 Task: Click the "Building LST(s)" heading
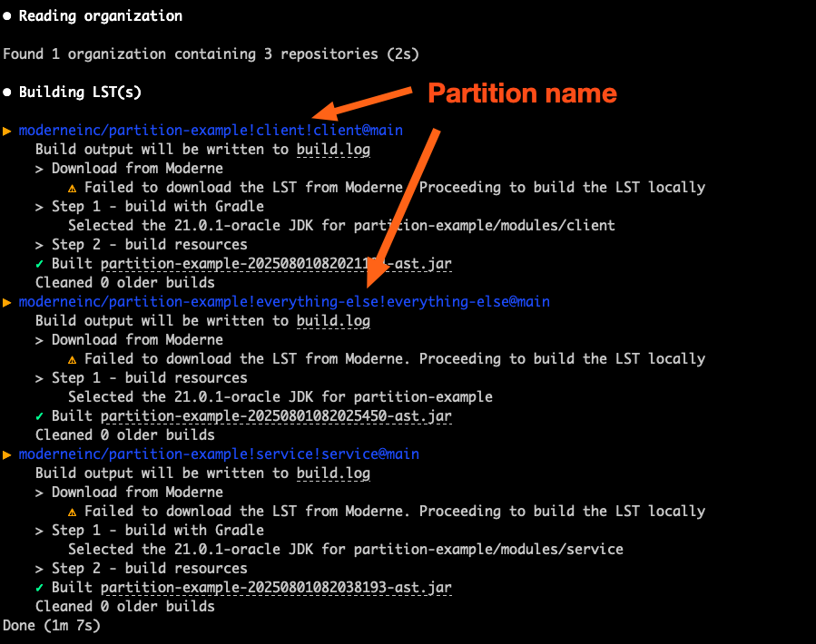[x=80, y=93]
